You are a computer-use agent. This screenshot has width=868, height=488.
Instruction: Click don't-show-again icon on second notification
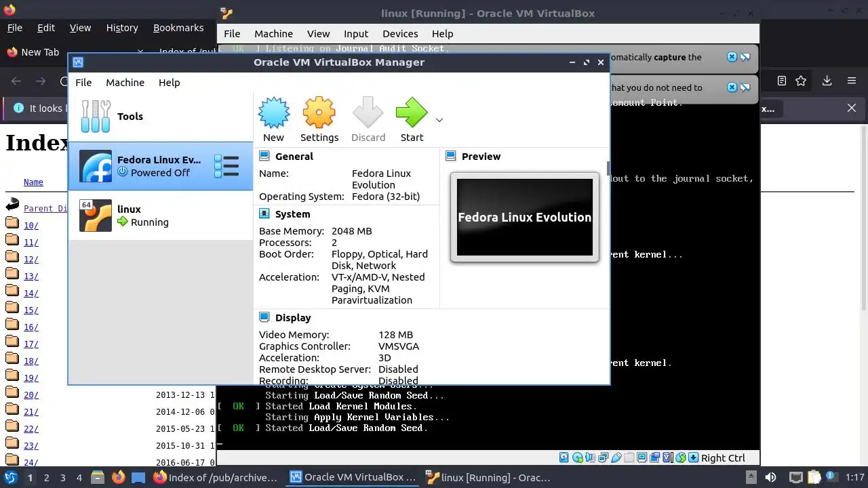tap(745, 87)
